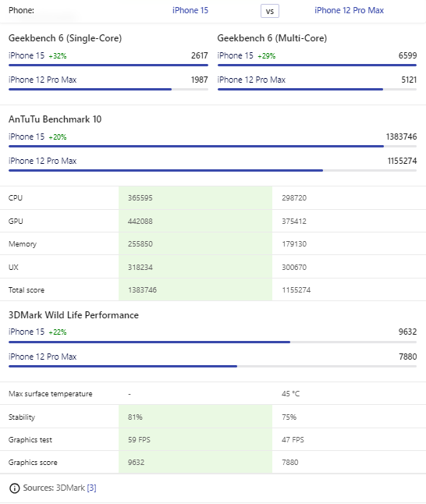Click the iPhone 15 AnTuTu progress bar

(x=212, y=146)
